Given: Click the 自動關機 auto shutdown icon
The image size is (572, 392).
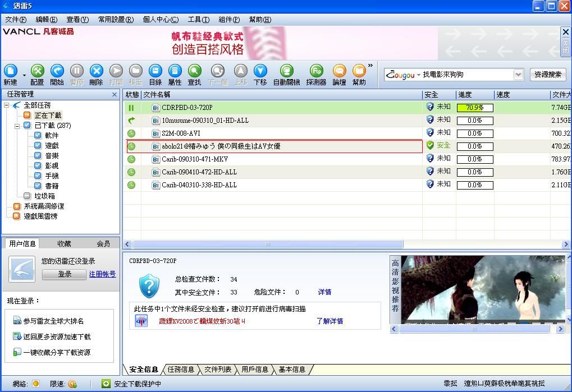Looking at the screenshot, I should pyautogui.click(x=286, y=72).
